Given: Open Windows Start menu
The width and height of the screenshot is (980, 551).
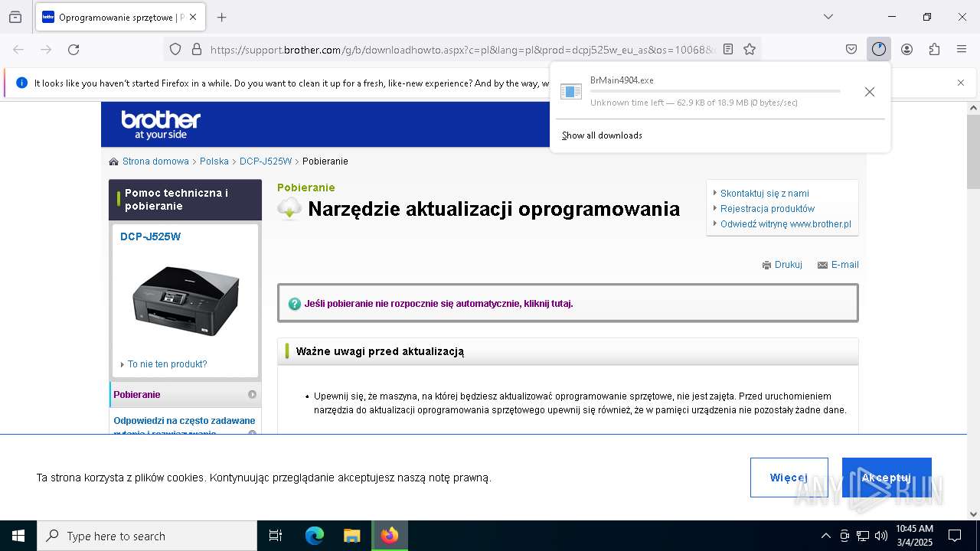Looking at the screenshot, I should [18, 536].
